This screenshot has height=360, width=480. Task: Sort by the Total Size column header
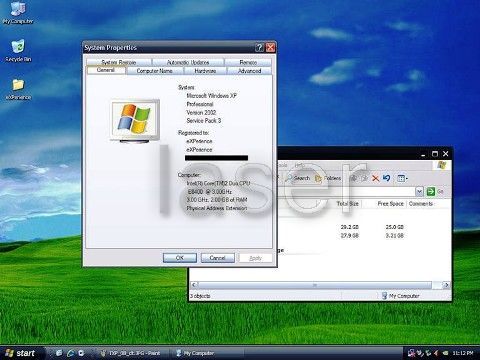(348, 203)
